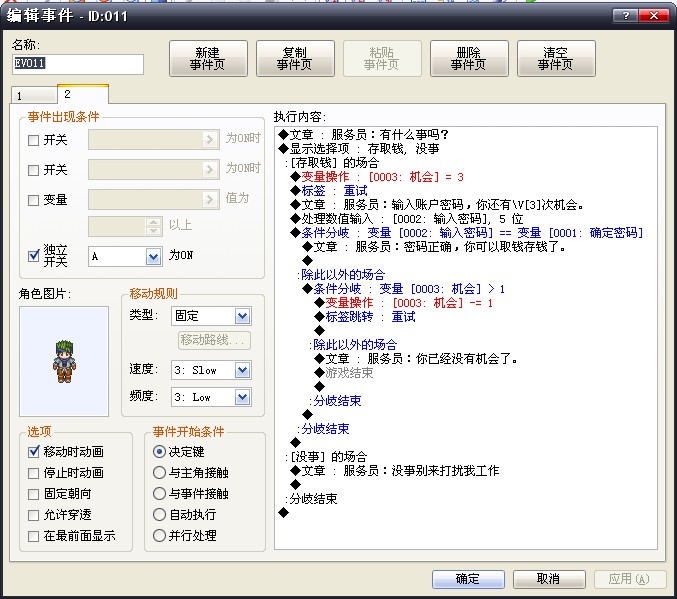
Task: Switch to event page tab 1
Action: click(x=34, y=95)
